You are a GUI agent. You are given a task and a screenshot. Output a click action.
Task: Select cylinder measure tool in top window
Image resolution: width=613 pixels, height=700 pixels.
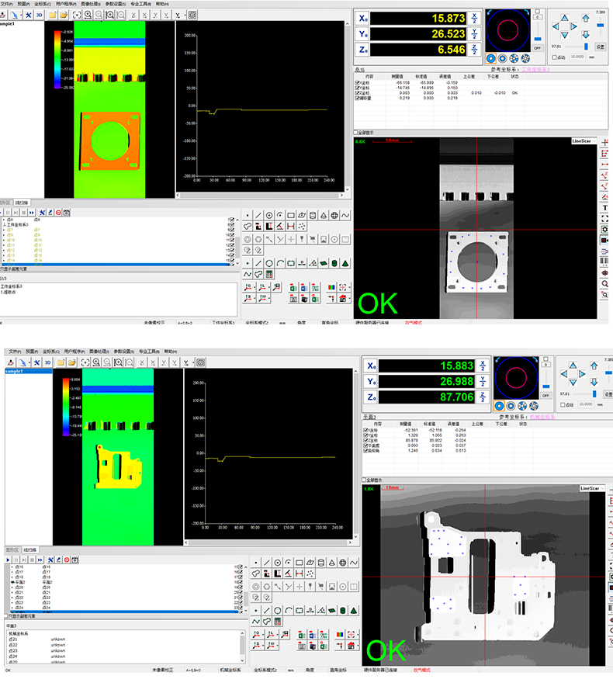tap(313, 215)
